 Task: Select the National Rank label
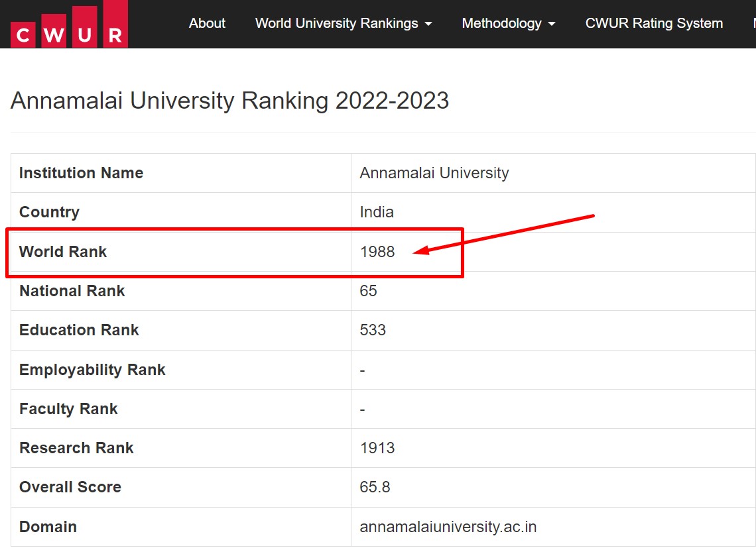[72, 291]
